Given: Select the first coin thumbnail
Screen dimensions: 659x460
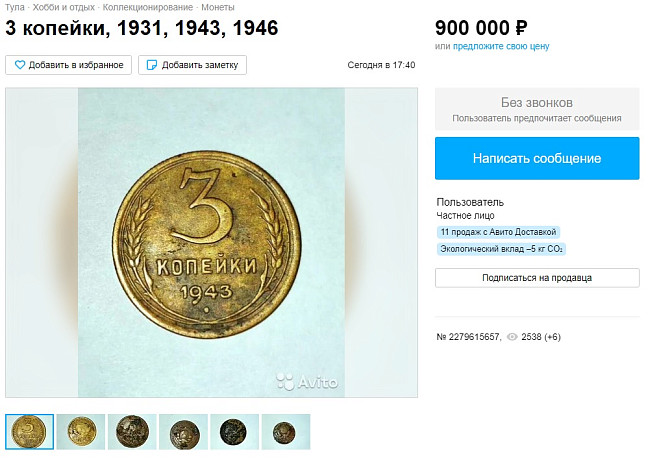Looking at the screenshot, I should pyautogui.click(x=29, y=431).
